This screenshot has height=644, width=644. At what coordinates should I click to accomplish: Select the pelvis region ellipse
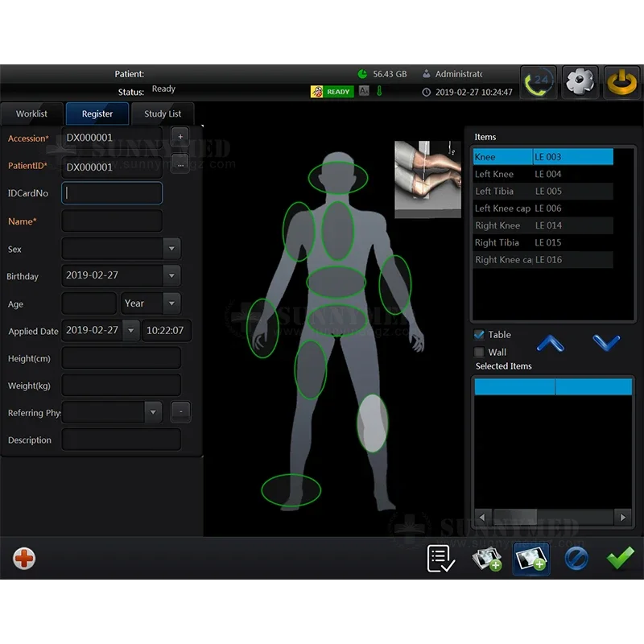[336, 320]
